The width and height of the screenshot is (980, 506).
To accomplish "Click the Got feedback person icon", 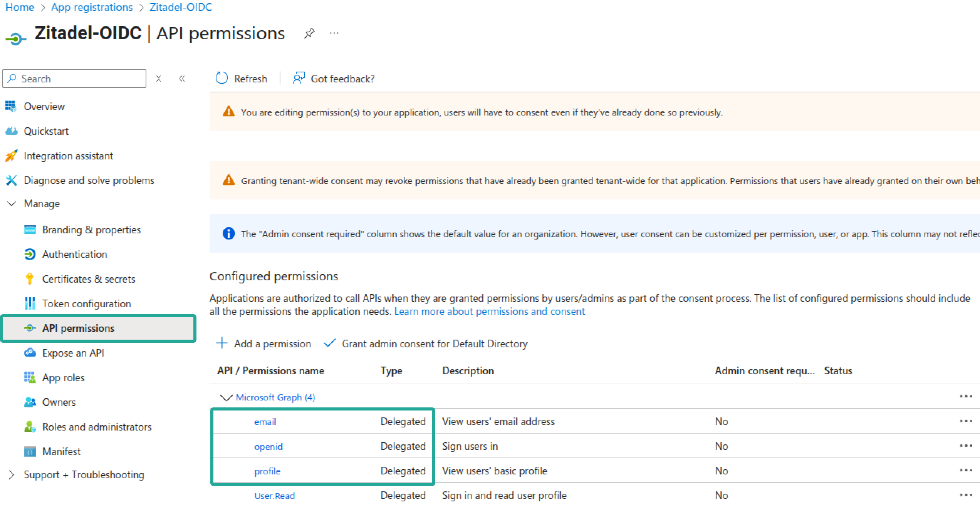I will tap(299, 78).
